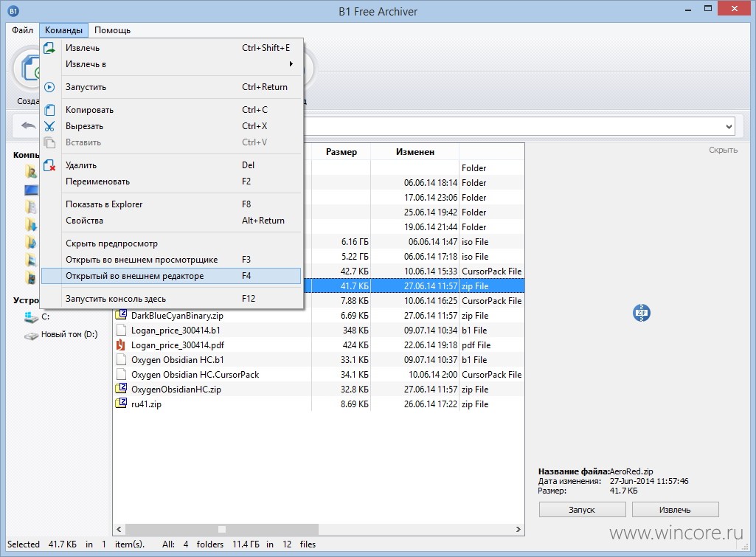The image size is (756, 557).
Task: Select the C: drive in the sidebar
Action: pos(45,316)
